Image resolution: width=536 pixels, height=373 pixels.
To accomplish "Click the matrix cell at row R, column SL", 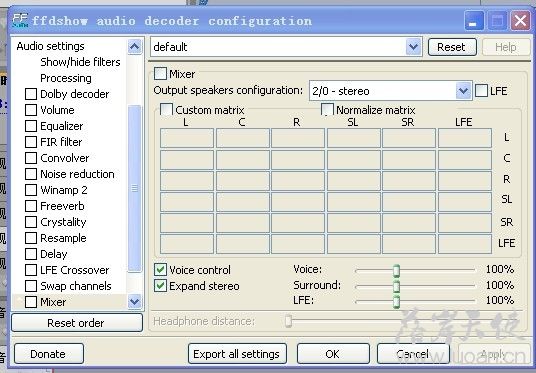I will pos(354,181).
